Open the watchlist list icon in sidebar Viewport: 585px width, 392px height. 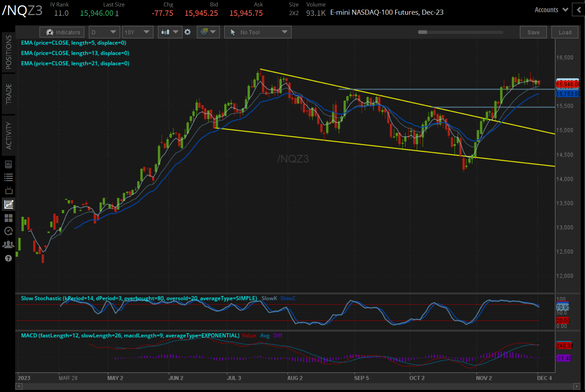click(8, 177)
